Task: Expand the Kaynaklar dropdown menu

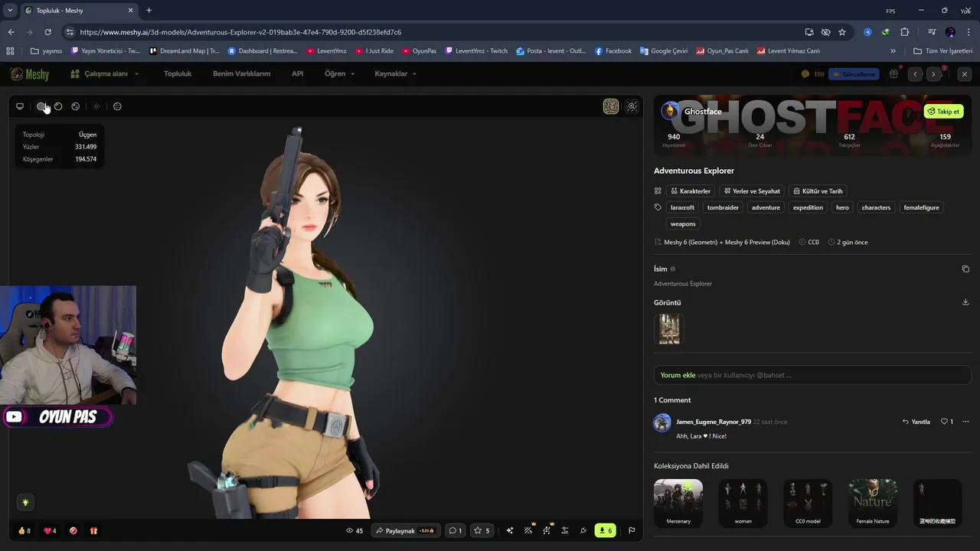Action: click(395, 73)
